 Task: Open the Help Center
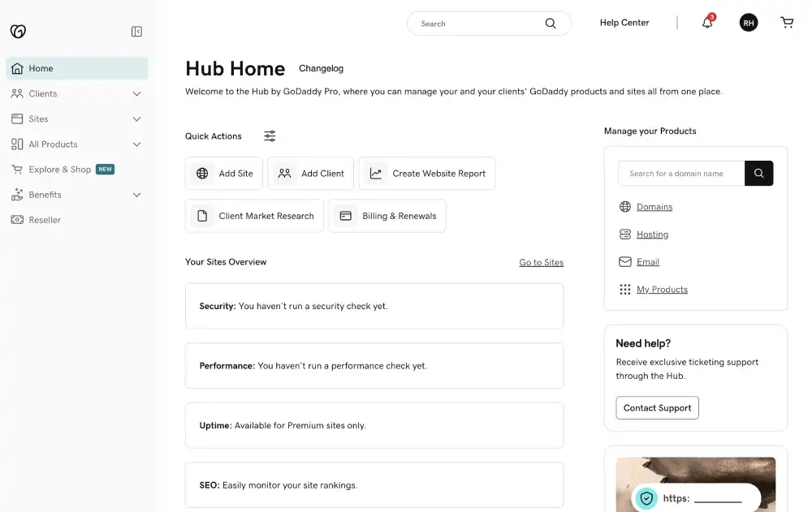624,23
